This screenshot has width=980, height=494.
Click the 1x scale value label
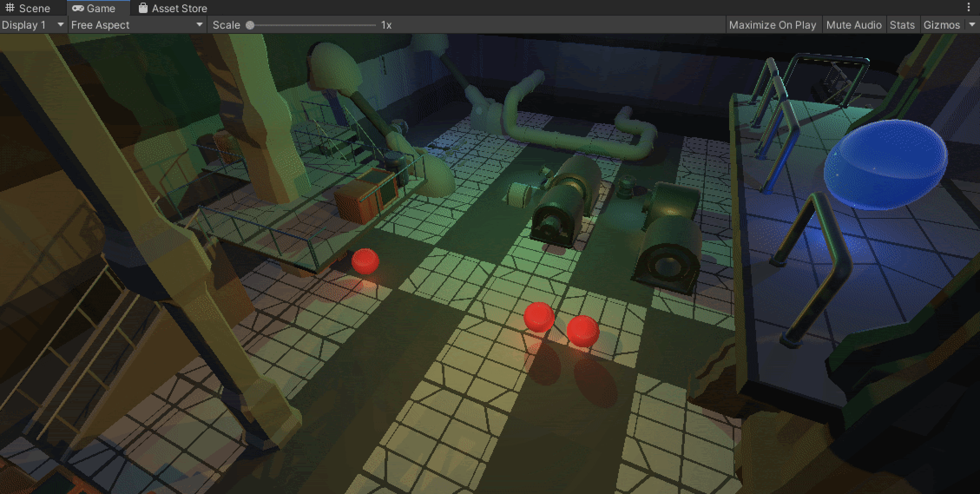coord(386,25)
